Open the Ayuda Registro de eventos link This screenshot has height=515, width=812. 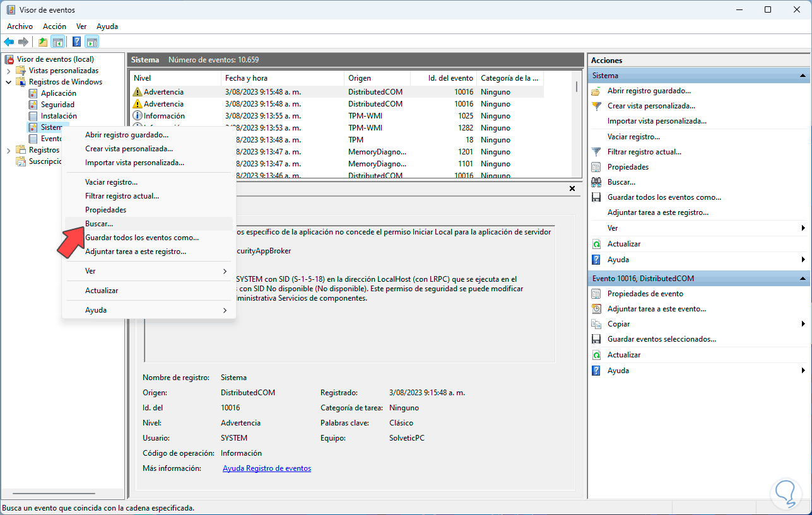click(267, 468)
